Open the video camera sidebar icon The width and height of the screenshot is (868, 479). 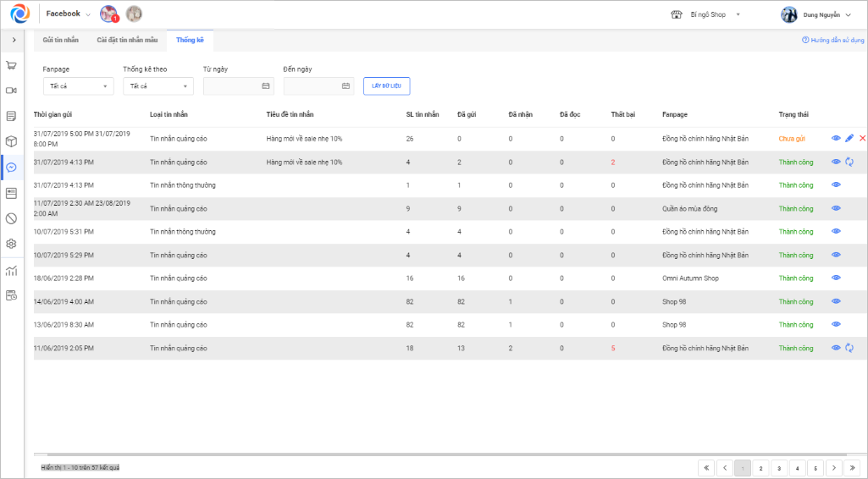[x=12, y=91]
